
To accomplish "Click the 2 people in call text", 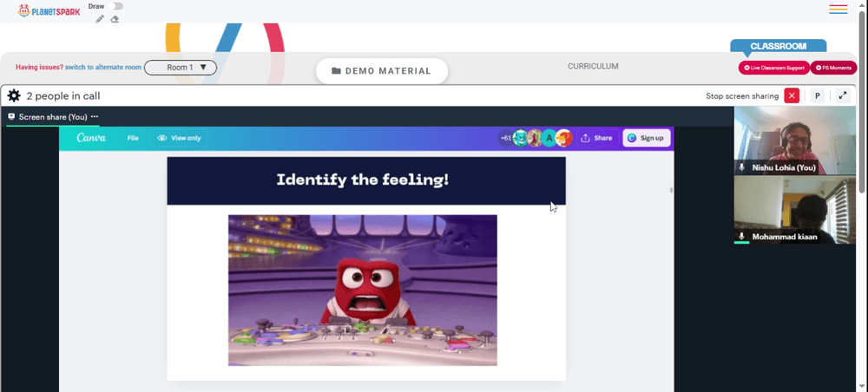I will tap(63, 95).
